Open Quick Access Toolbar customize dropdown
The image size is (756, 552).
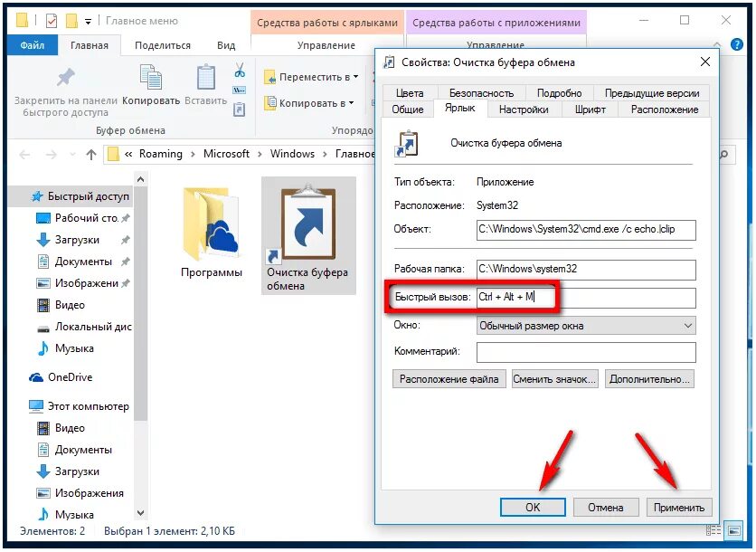point(88,21)
